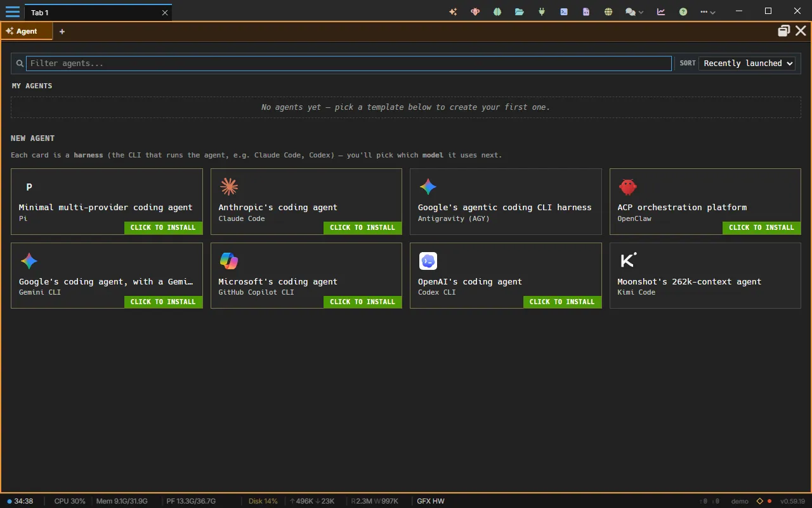The width and height of the screenshot is (812, 508).
Task: Click the v0.59.19 version label
Action: (792, 501)
